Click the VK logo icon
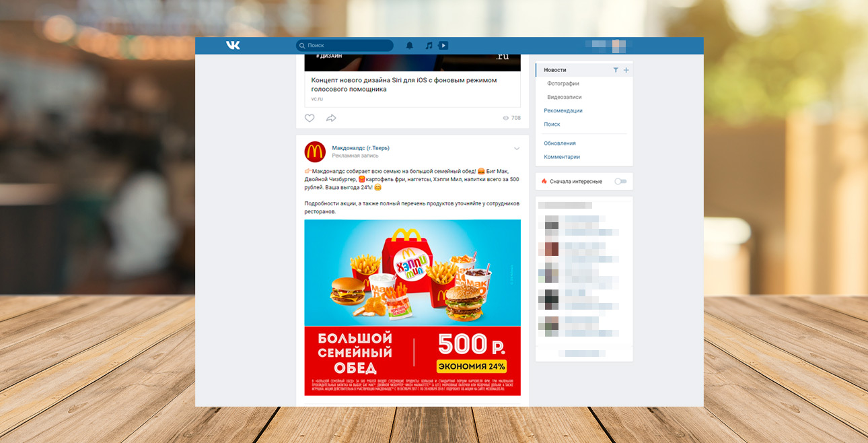868x443 pixels. (x=233, y=45)
